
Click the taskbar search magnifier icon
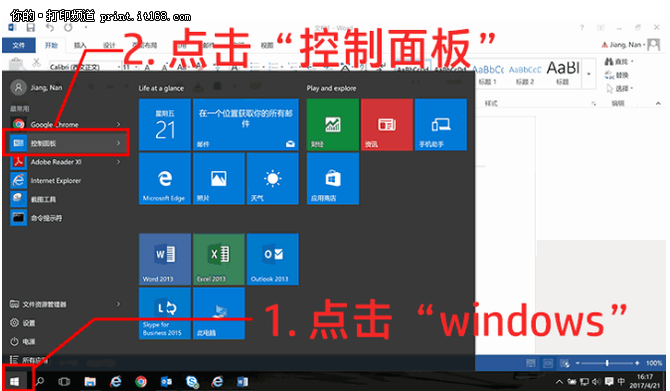click(x=40, y=381)
